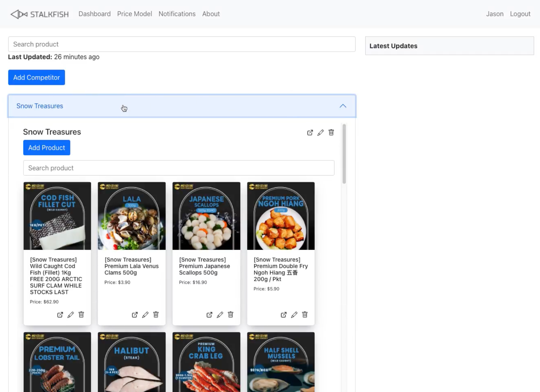The height and width of the screenshot is (392, 540).
Task: Open the Price Model page
Action: point(135,14)
